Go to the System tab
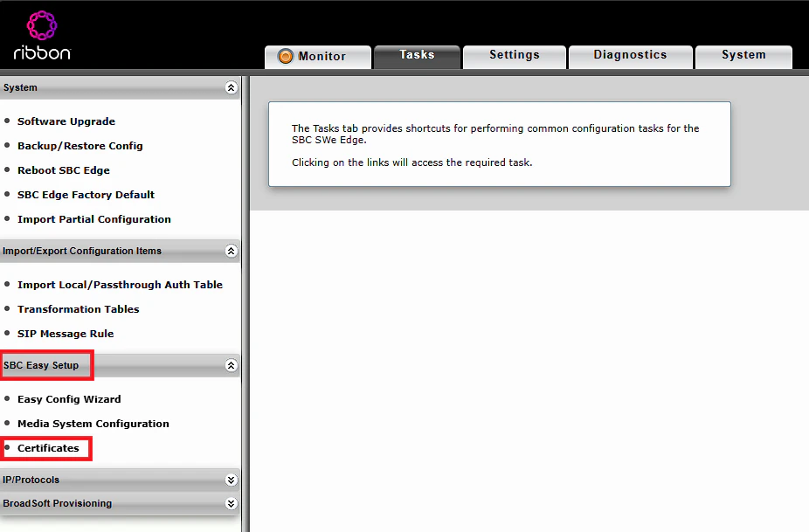 coord(743,56)
